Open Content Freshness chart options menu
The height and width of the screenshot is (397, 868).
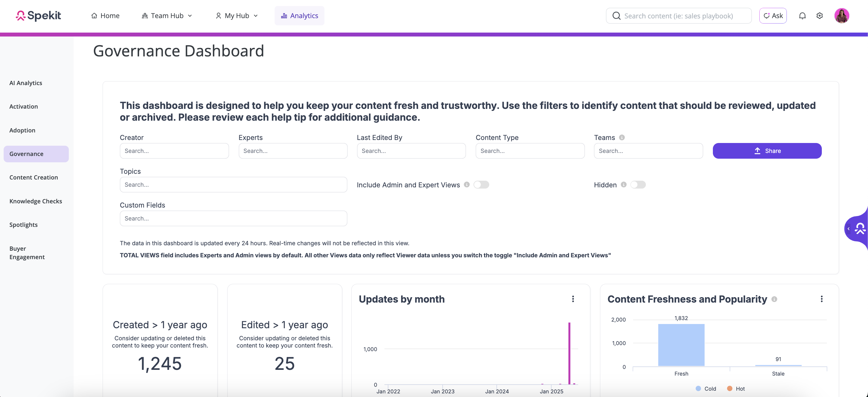coord(822,299)
